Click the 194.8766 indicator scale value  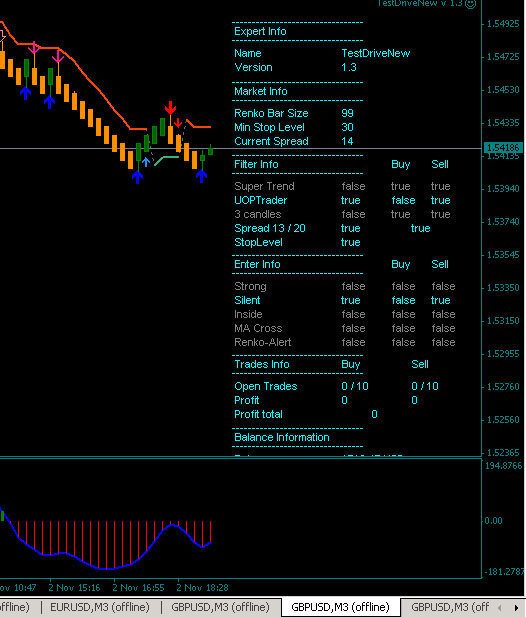point(504,466)
